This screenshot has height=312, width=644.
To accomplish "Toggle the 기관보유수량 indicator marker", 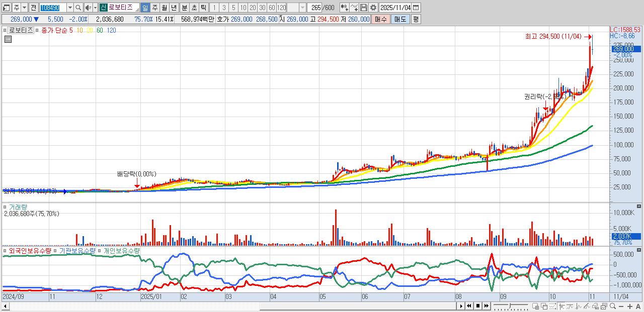I will click(56, 251).
